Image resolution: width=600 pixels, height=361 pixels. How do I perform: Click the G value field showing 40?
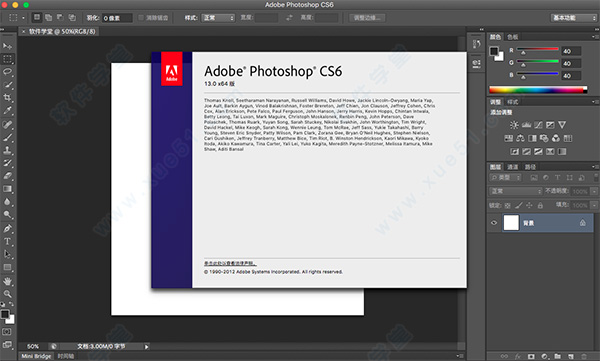coord(571,64)
